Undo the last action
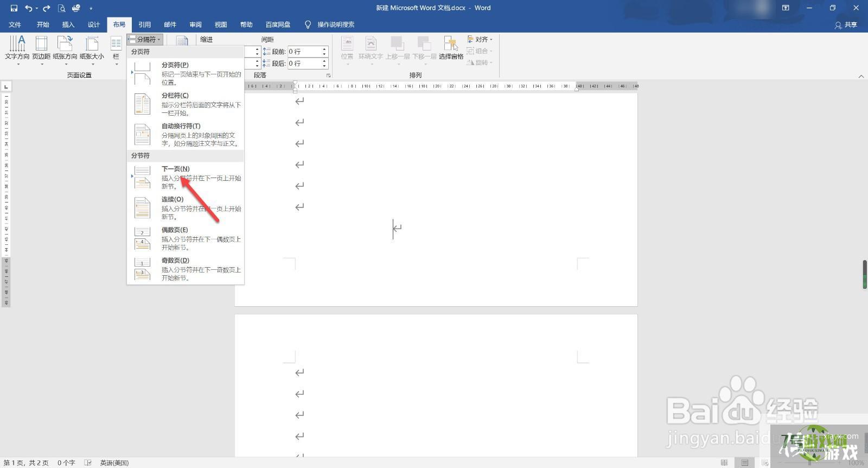This screenshot has height=468, width=868. pyautogui.click(x=28, y=8)
